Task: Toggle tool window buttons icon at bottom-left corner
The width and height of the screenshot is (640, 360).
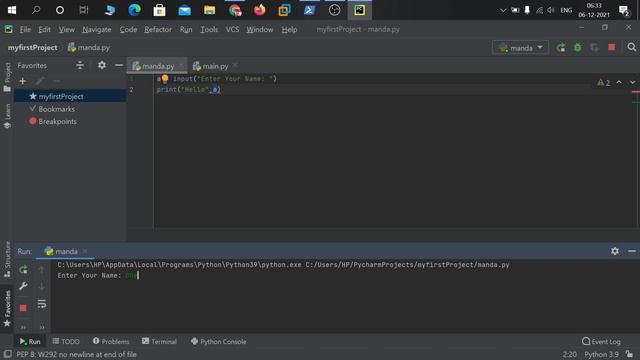Action: [x=7, y=354]
